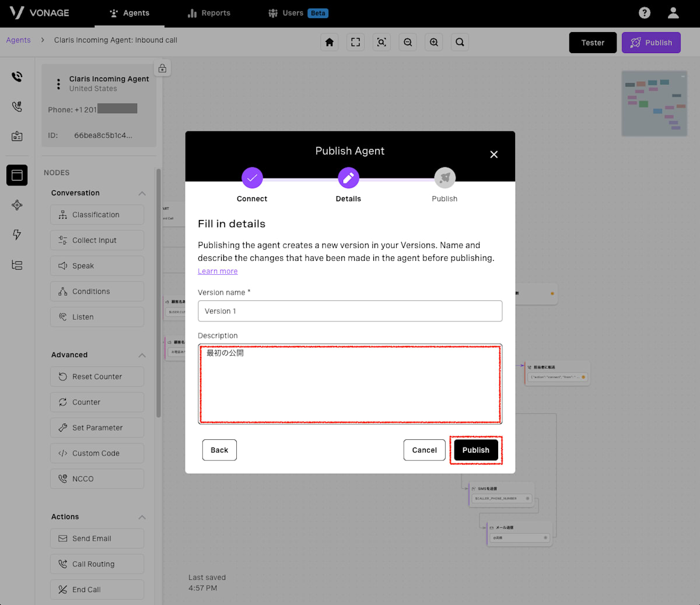Click the Vonage logo
This screenshot has height=605, width=700.
(x=39, y=13)
